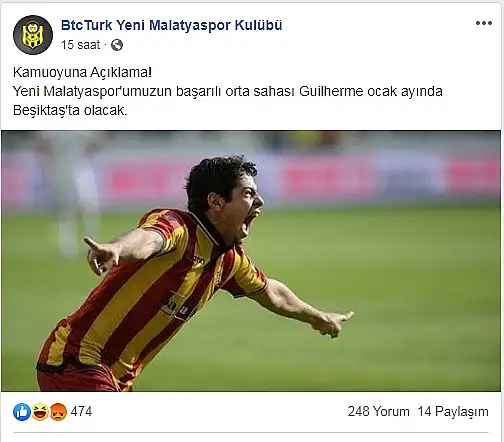
Task: Click the word Guilherme in post text
Action: 331,91
